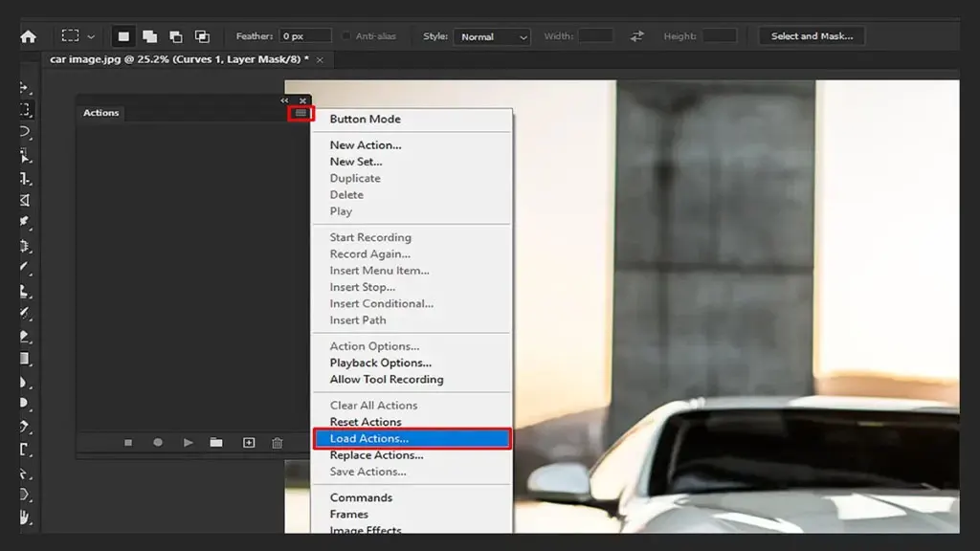
Task: Select the Pen tool
Action: click(25, 427)
